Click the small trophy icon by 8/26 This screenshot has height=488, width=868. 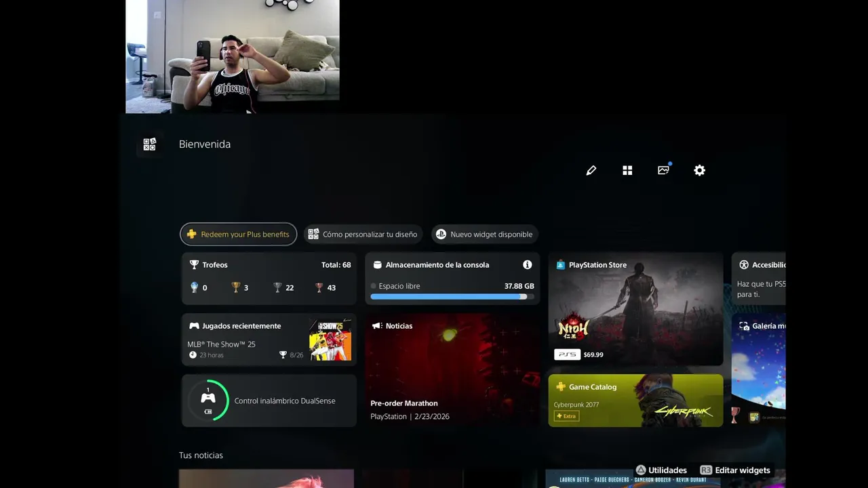[x=283, y=355]
